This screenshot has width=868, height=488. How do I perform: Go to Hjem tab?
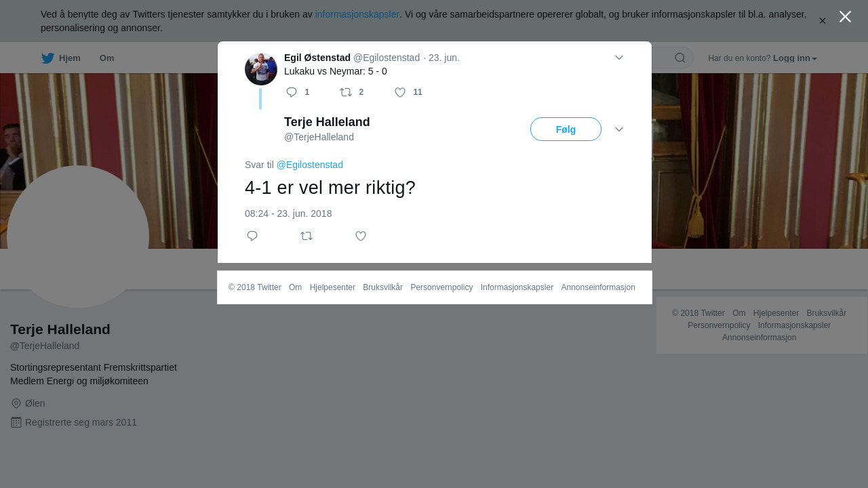[61, 58]
